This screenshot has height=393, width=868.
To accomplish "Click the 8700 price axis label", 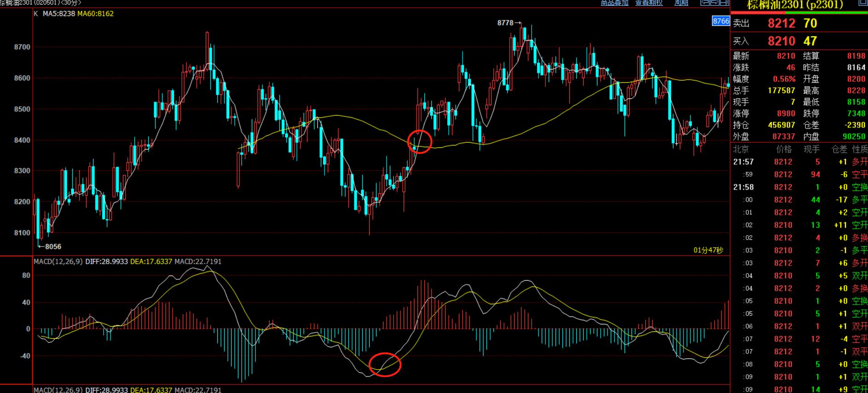I will tap(22, 47).
